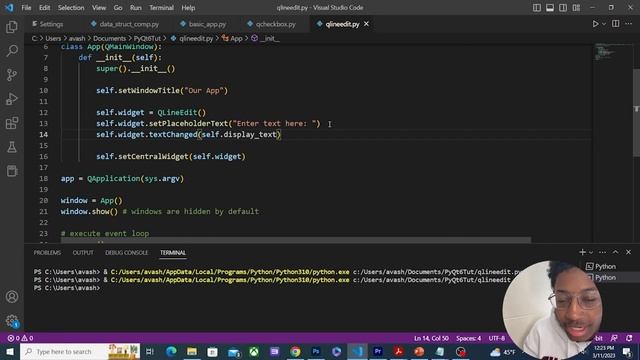Click the __init__ breadcrumb symbol
Screen dimensions: 640x360
pos(266,38)
